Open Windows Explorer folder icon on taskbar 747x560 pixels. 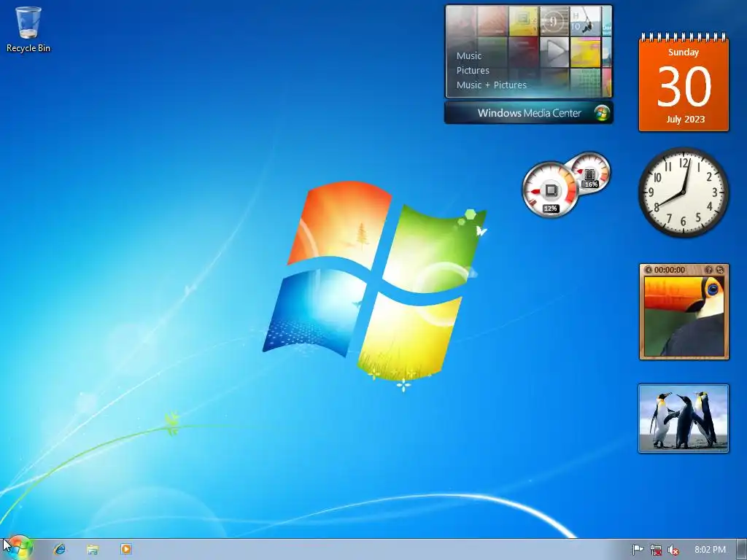[x=93, y=549]
